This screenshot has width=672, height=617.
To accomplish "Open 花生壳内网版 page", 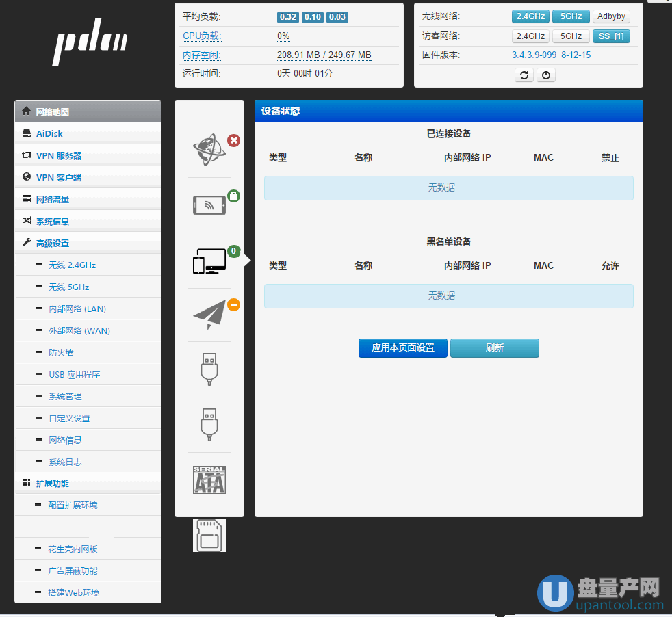I will click(88, 549).
